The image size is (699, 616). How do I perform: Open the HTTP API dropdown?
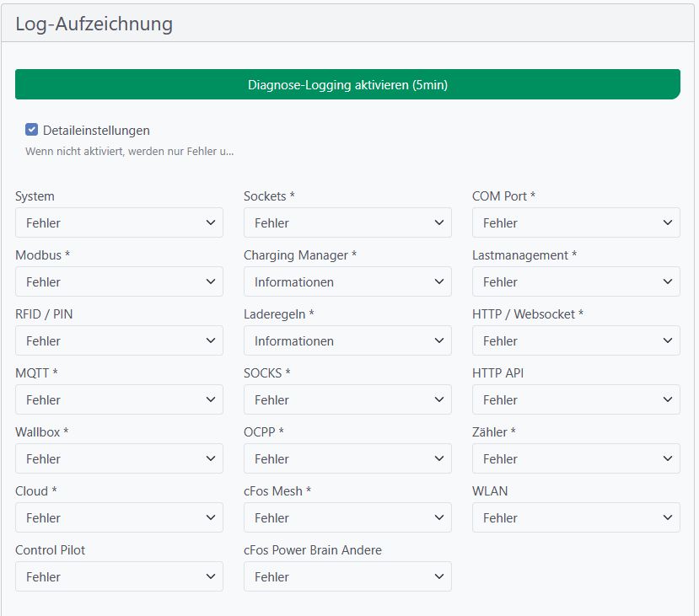576,400
